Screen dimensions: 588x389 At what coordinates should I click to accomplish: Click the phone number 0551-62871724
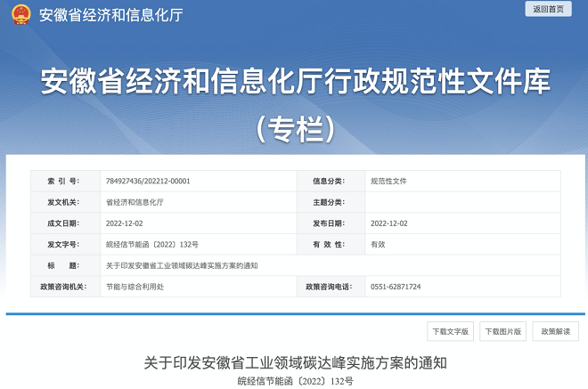pyautogui.click(x=396, y=287)
